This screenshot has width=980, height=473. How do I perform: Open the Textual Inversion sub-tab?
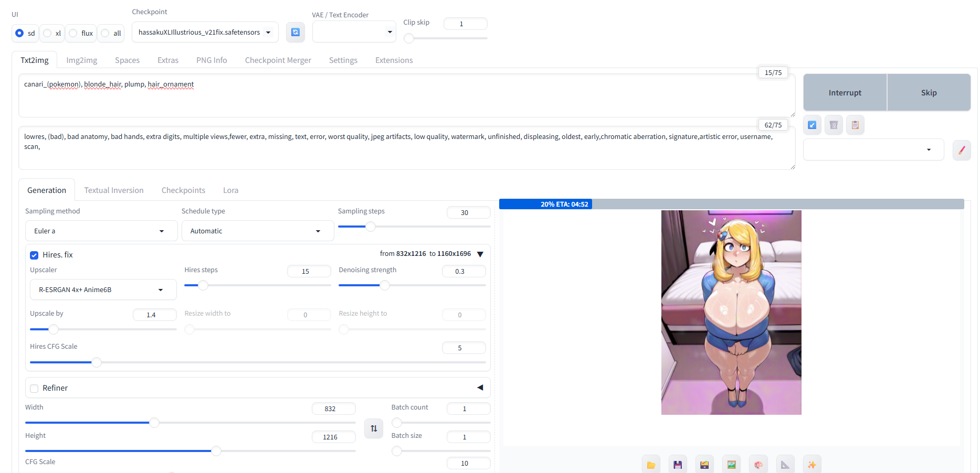(x=114, y=190)
